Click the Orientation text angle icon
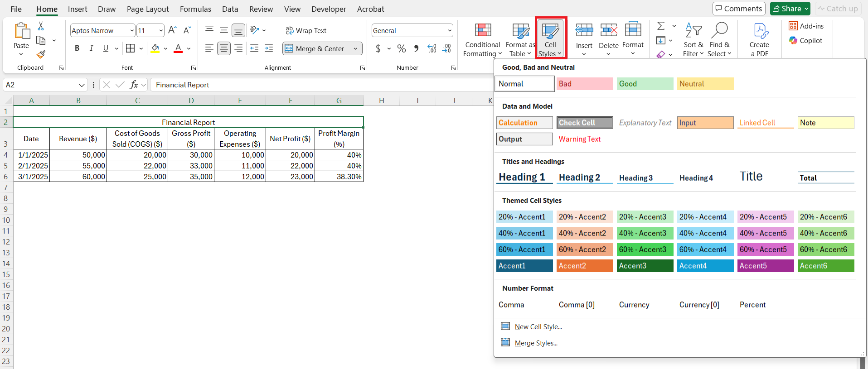Viewport: 868px width, 369px height. (254, 30)
